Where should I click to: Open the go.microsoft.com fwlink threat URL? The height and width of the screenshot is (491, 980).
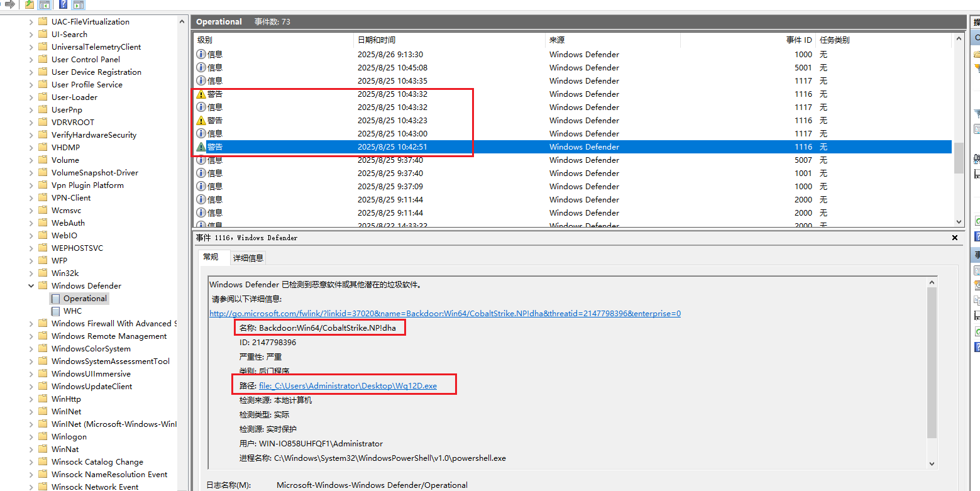pyautogui.click(x=444, y=314)
